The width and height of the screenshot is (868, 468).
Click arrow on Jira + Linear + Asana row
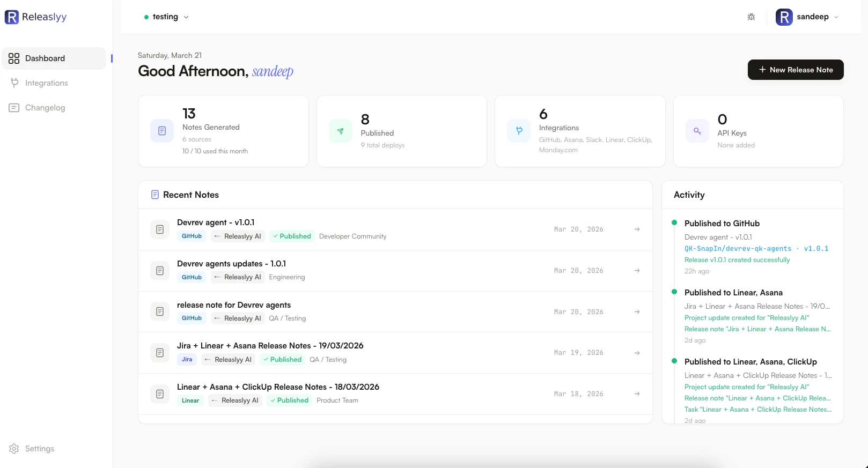[x=637, y=353]
